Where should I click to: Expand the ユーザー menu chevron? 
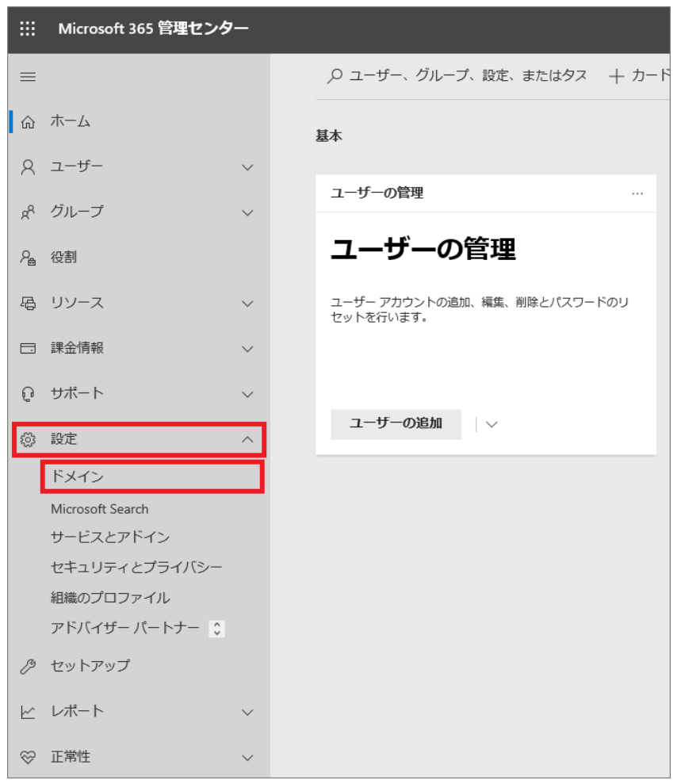point(247,167)
